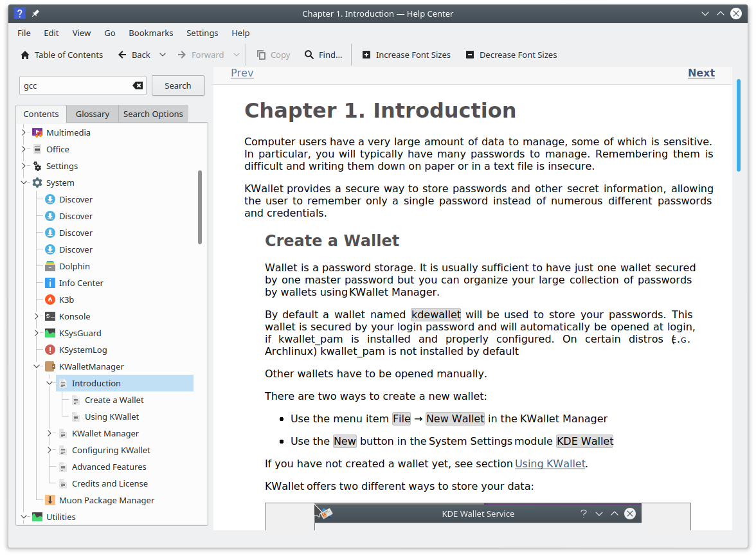Open the Info Center help entry
The height and width of the screenshot is (556, 756).
coord(80,283)
